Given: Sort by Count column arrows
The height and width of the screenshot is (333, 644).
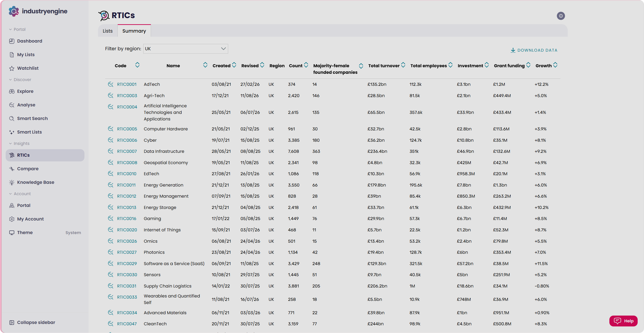Looking at the screenshot, I should tap(306, 65).
